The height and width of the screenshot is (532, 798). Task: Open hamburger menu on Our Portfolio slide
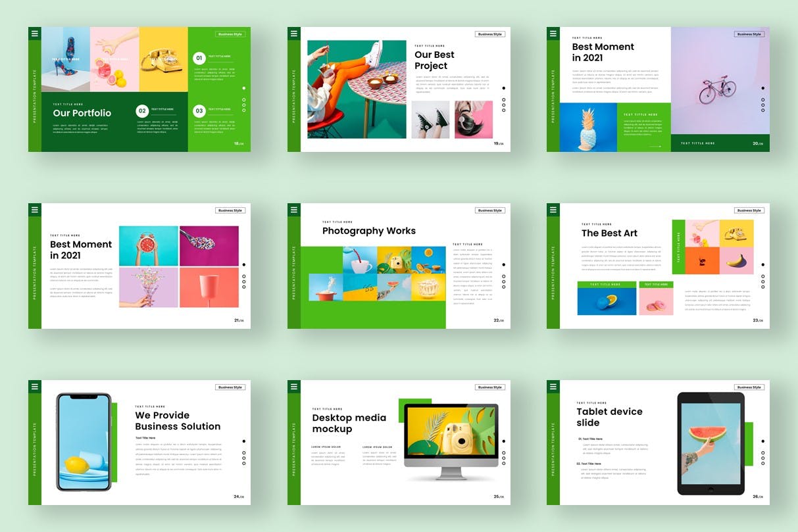pos(35,34)
